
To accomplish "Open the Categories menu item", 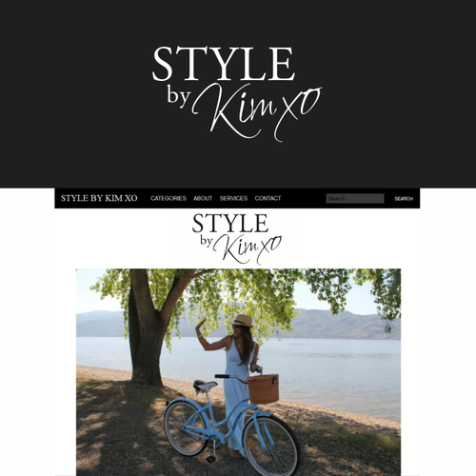I will coord(169,198).
